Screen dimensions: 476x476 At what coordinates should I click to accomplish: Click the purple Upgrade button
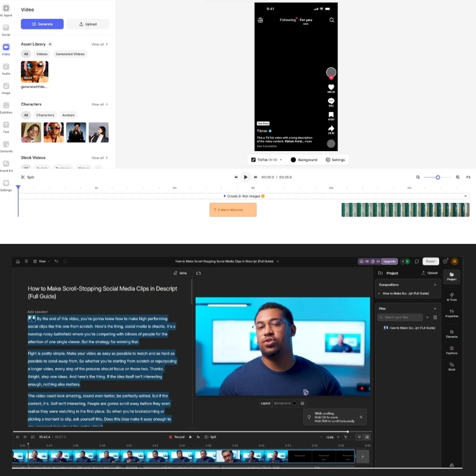389,261
